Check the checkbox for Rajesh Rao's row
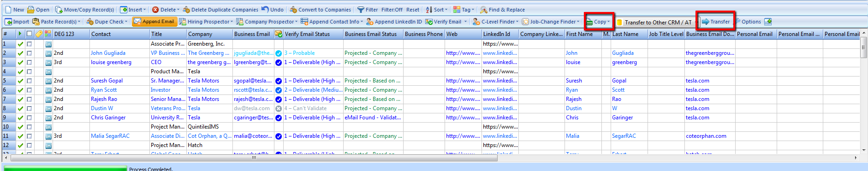Screen dimensions: 868x171 pyautogui.click(x=30, y=100)
